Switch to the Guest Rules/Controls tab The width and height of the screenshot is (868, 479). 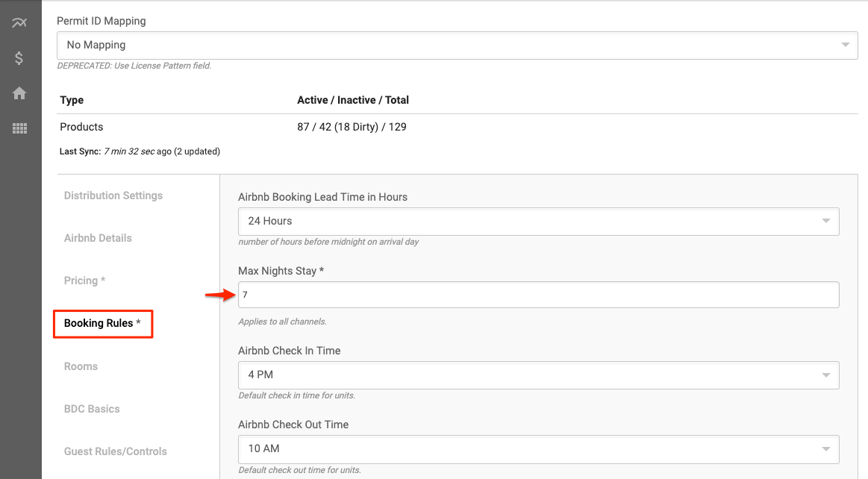pyautogui.click(x=115, y=451)
